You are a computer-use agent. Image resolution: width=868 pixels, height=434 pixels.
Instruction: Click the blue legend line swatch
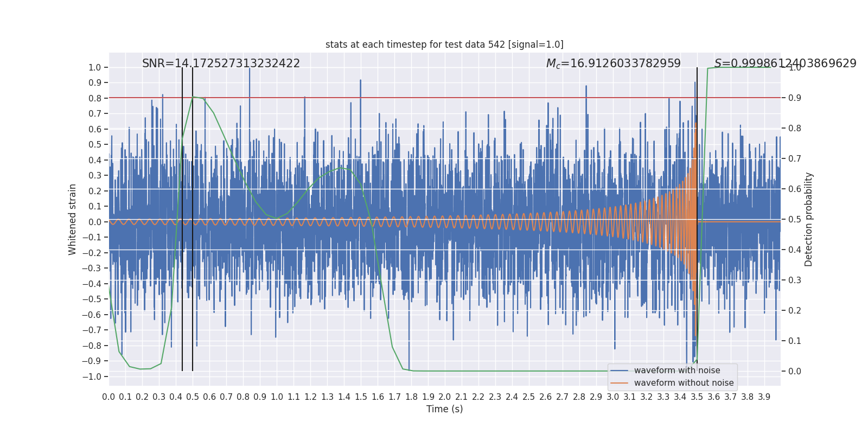point(620,371)
